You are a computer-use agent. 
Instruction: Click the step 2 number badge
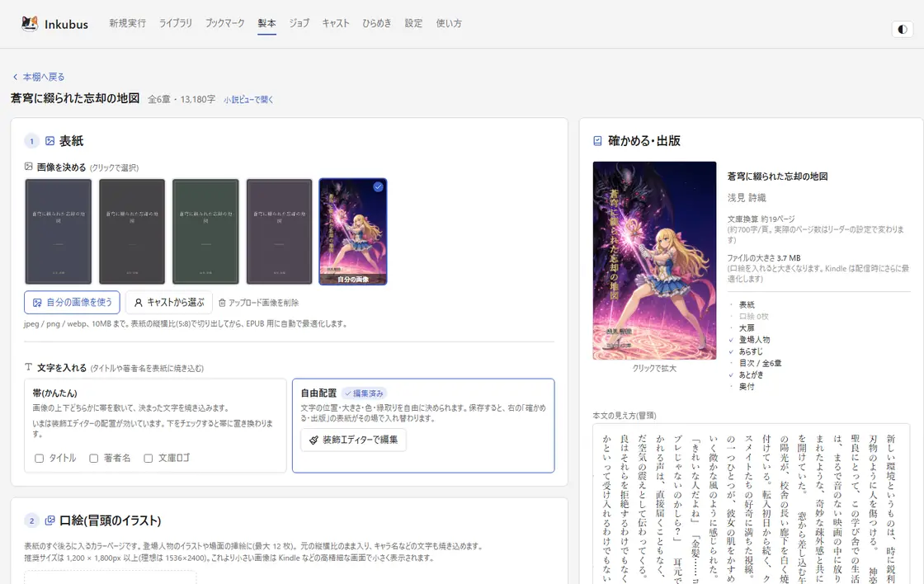(32, 520)
